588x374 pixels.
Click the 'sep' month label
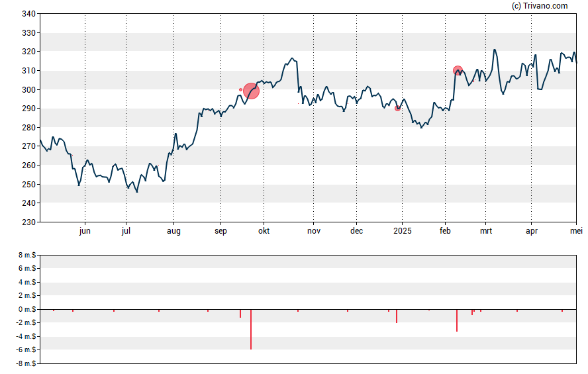tap(220, 231)
